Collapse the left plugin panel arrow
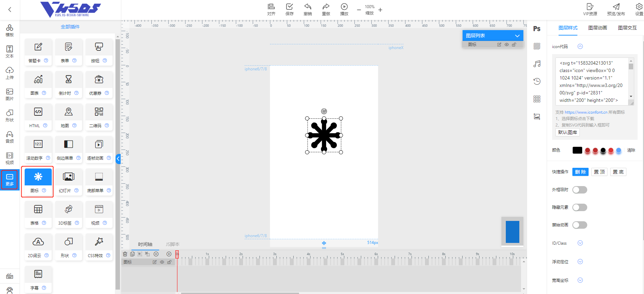Screen dimensions: 644x294 pyautogui.click(x=118, y=159)
